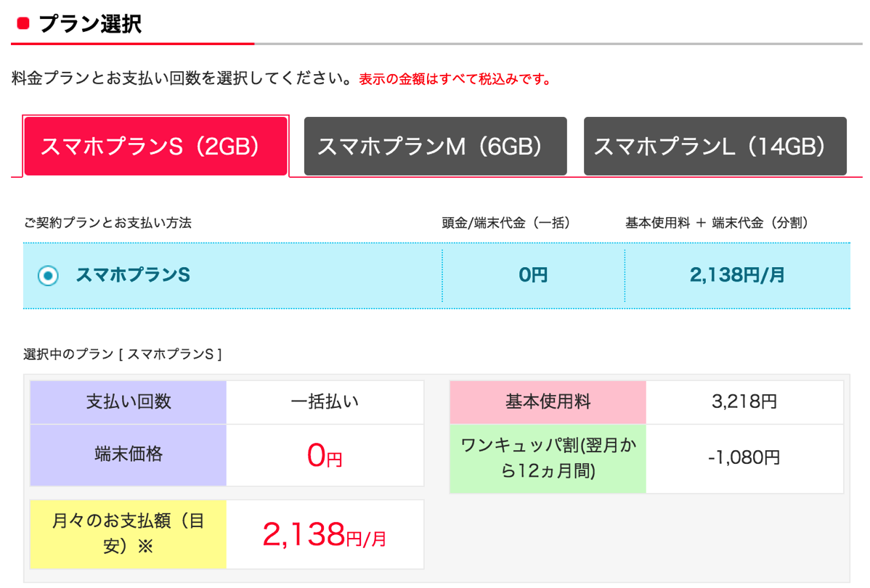Click the yellow 月々のお支払額 label cell
870x588 pixels.
click(x=129, y=534)
